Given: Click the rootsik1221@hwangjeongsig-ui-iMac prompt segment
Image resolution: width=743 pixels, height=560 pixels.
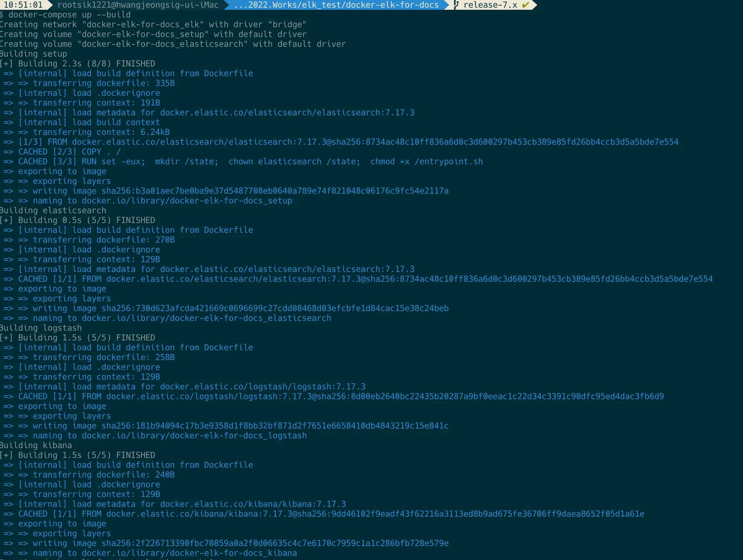Looking at the screenshot, I should [138, 5].
